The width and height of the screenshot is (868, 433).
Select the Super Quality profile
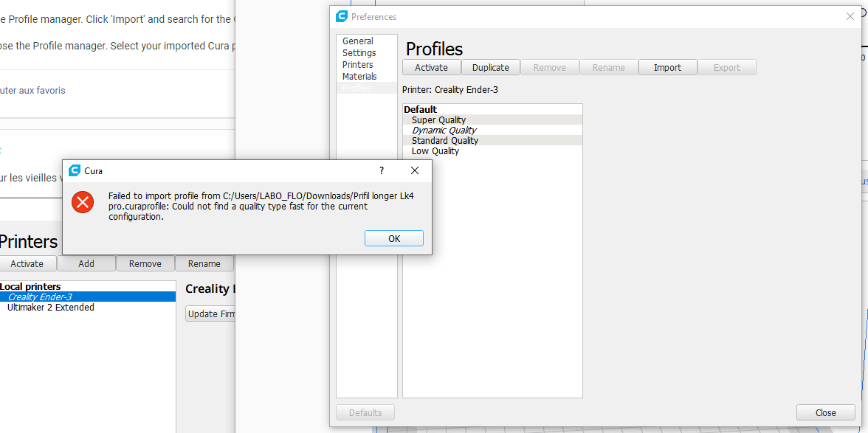tap(493, 120)
